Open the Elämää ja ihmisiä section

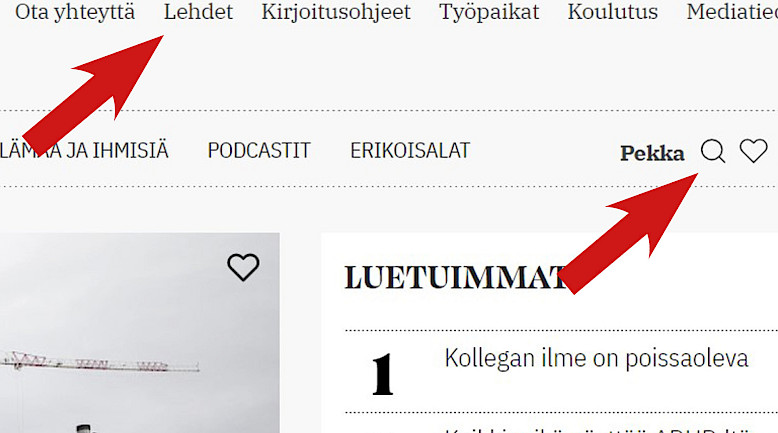(x=84, y=150)
